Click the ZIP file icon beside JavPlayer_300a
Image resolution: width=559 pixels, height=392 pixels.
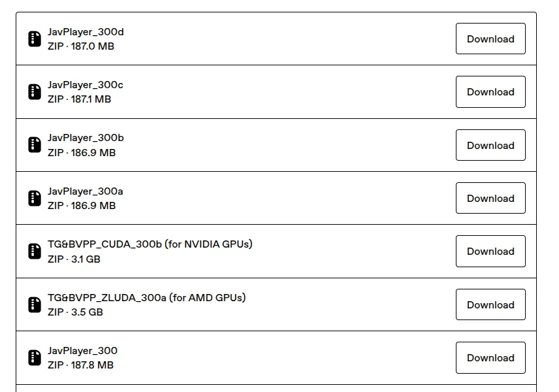tap(35, 199)
